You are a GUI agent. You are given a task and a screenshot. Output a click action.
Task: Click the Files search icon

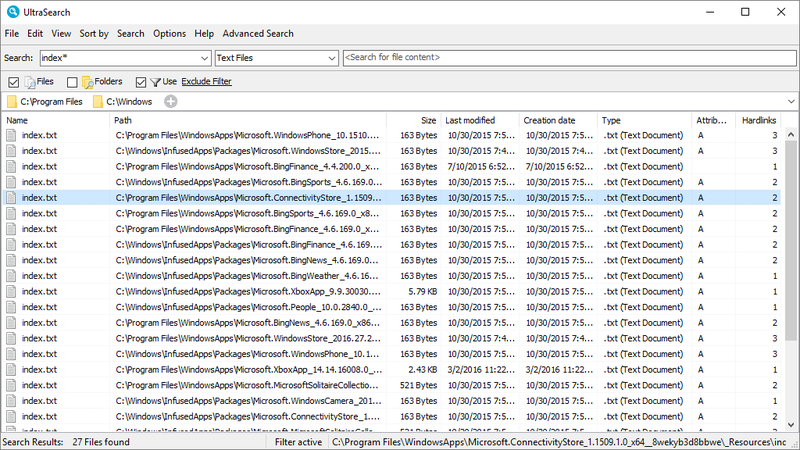pyautogui.click(x=30, y=81)
